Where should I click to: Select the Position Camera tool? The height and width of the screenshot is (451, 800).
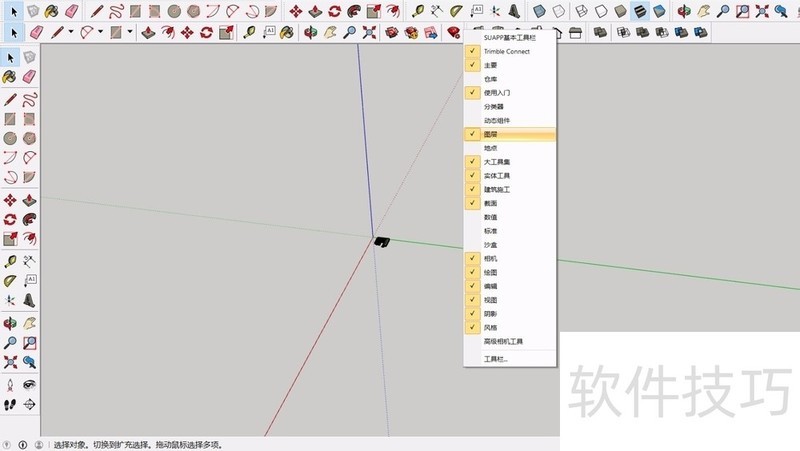click(x=10, y=385)
